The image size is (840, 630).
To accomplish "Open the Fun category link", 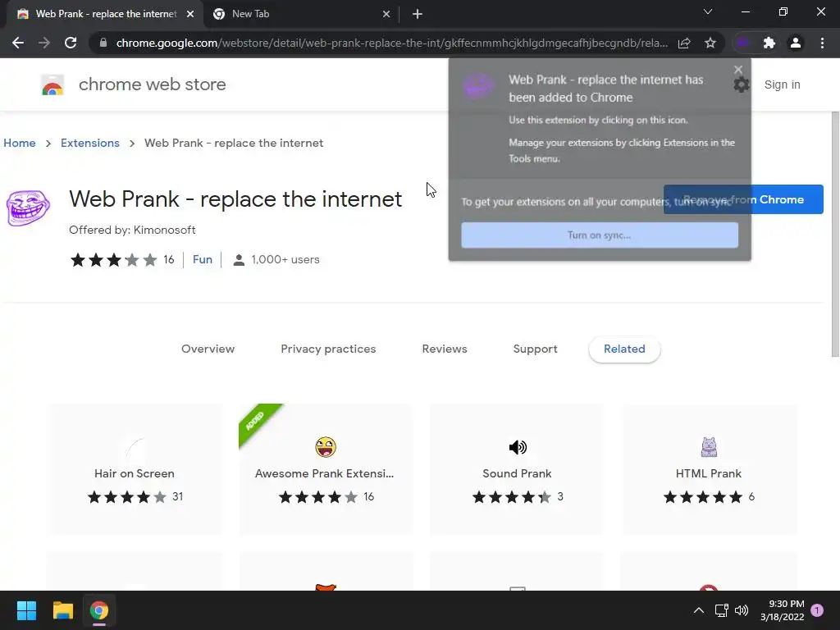I will click(x=203, y=259).
